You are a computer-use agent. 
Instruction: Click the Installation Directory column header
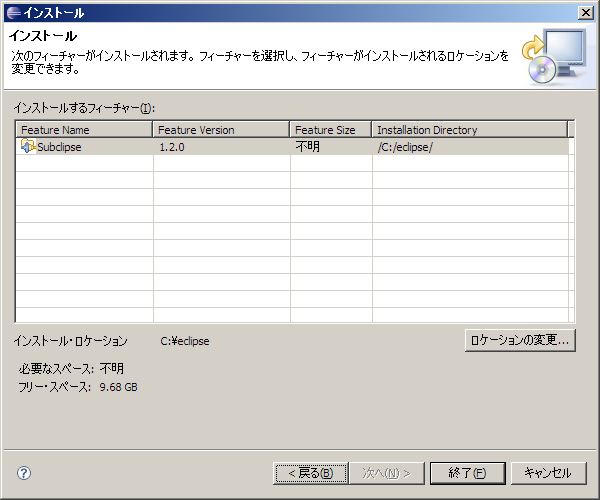(468, 130)
